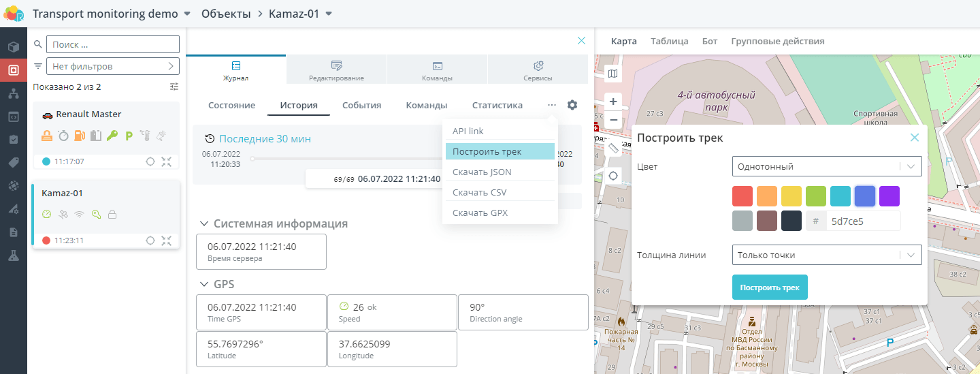Click the active Objects icon in the left sidebar
The image size is (980, 374).
click(x=13, y=70)
